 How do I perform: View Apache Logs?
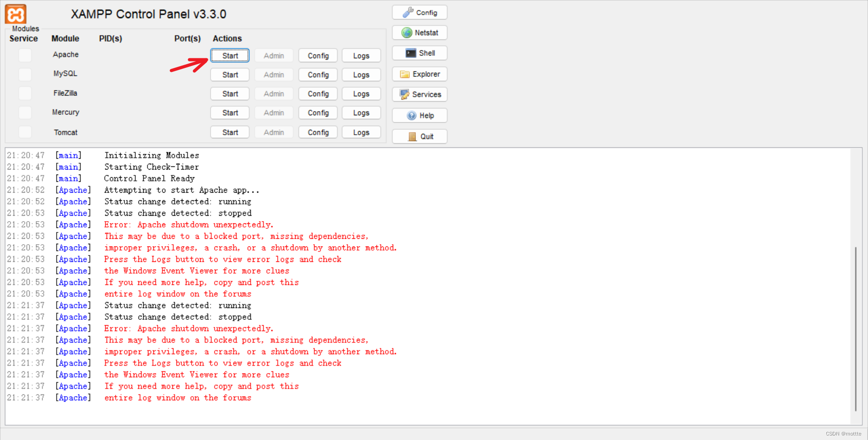361,56
